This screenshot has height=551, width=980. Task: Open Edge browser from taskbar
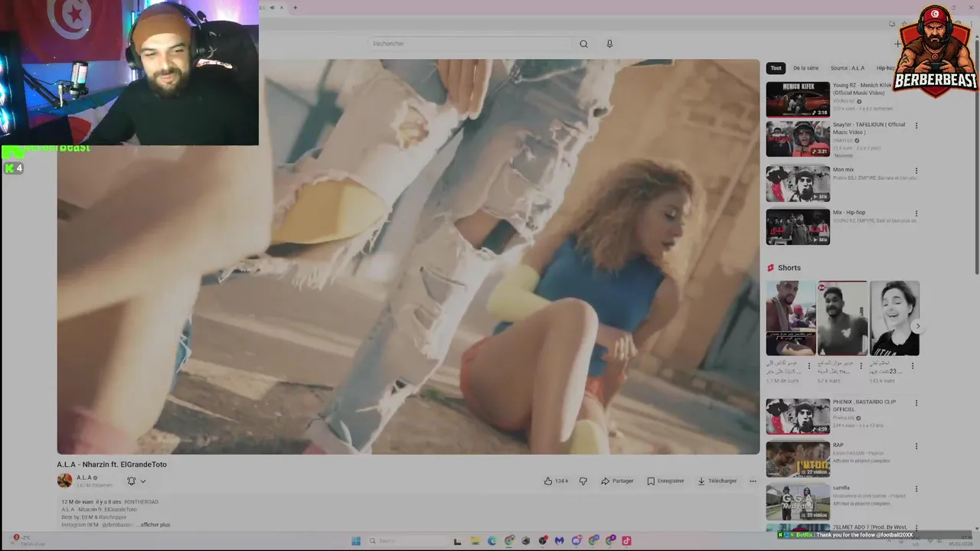(492, 540)
